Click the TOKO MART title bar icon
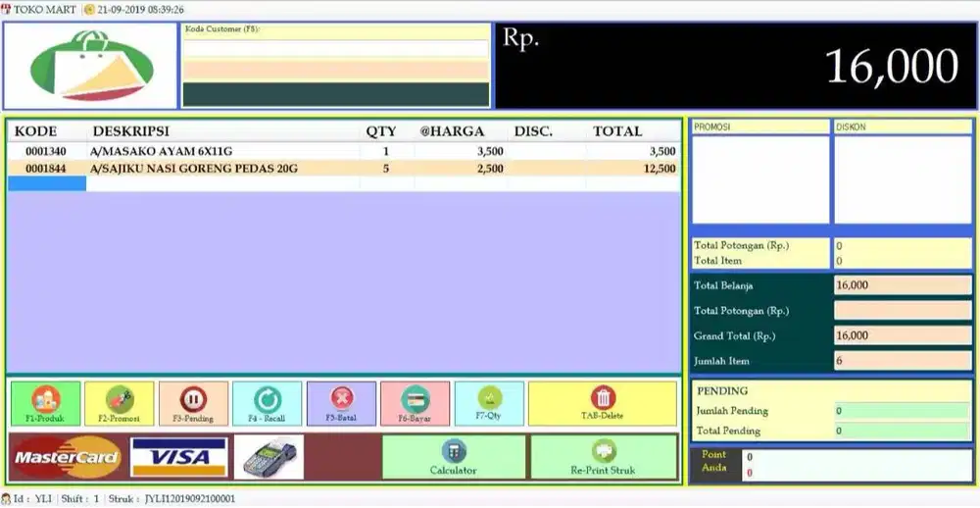This screenshot has height=508, width=980. [6, 10]
